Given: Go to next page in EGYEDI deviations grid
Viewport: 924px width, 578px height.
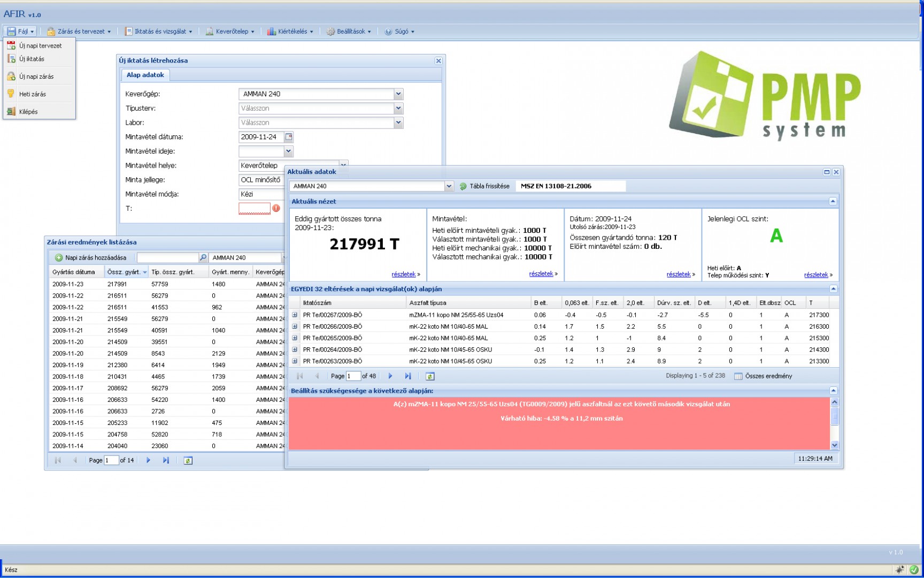Looking at the screenshot, I should pyautogui.click(x=390, y=376).
